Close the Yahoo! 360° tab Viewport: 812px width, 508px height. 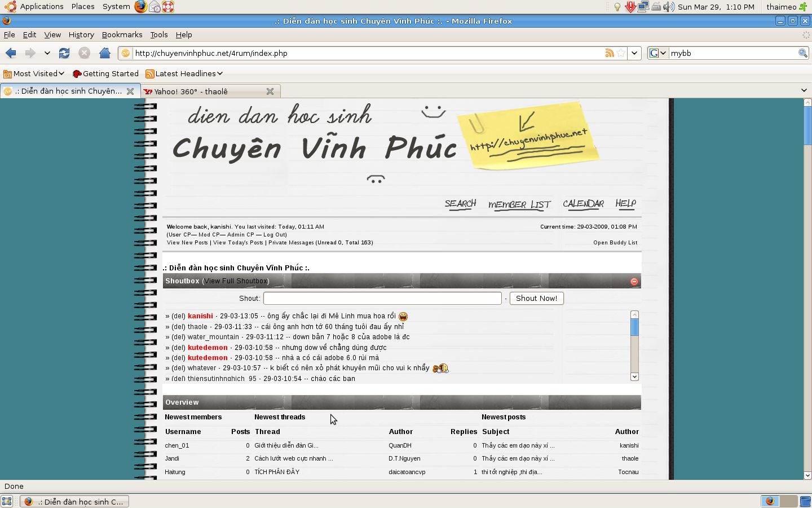click(270, 91)
